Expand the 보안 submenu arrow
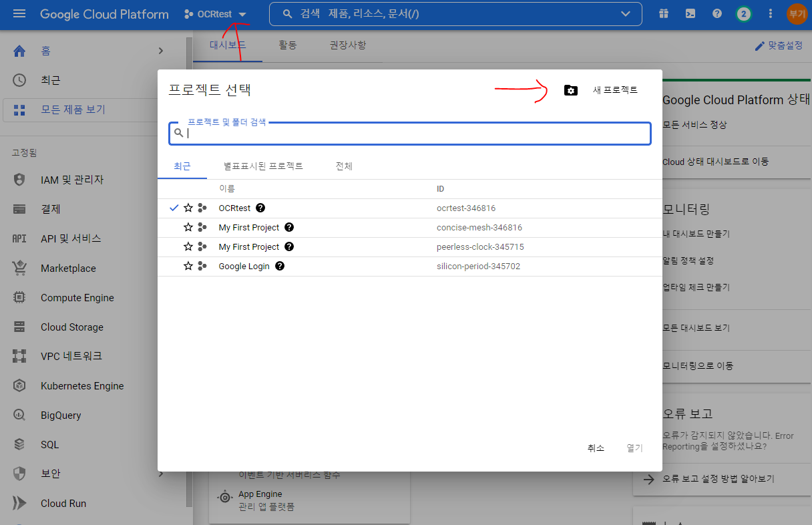This screenshot has height=525, width=812. point(160,474)
